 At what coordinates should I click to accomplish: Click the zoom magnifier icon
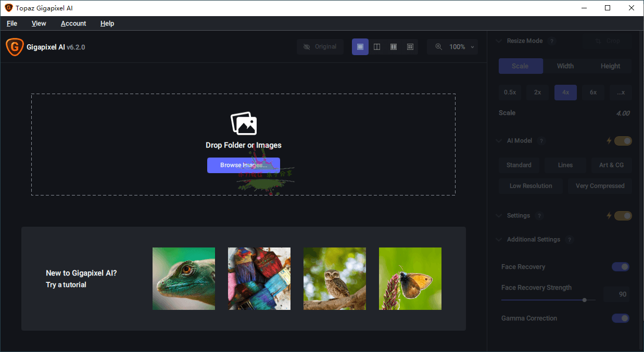click(439, 47)
